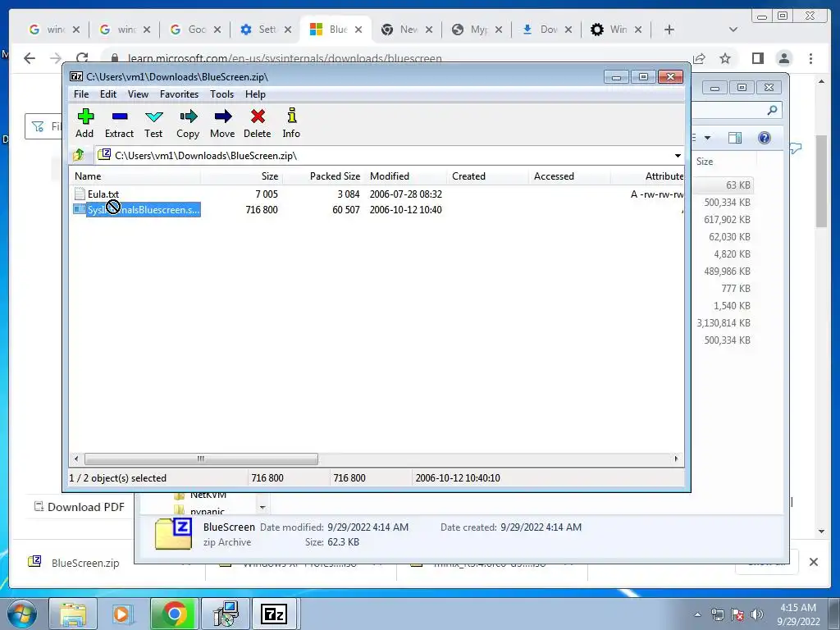Open a new Chrome tab
Image resolution: width=840 pixels, height=630 pixels.
pyautogui.click(x=669, y=30)
